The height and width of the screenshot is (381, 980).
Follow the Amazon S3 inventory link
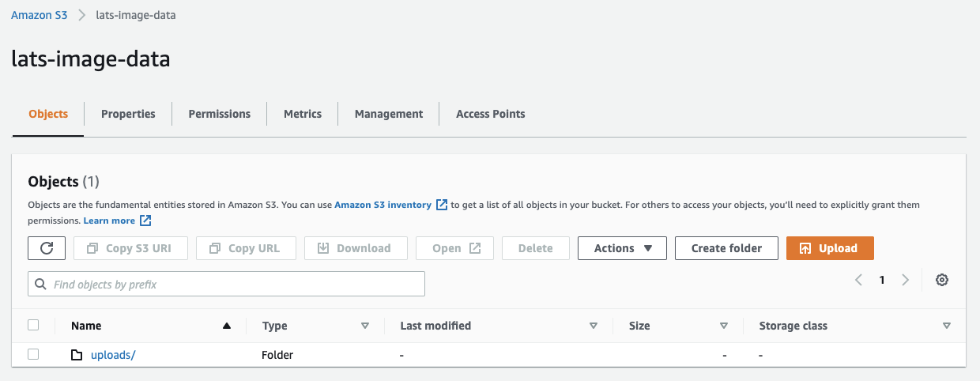pos(383,205)
